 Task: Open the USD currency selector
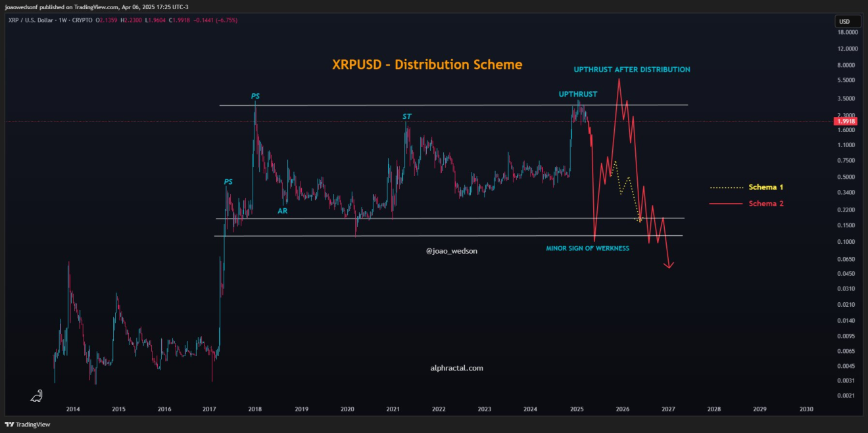[844, 22]
